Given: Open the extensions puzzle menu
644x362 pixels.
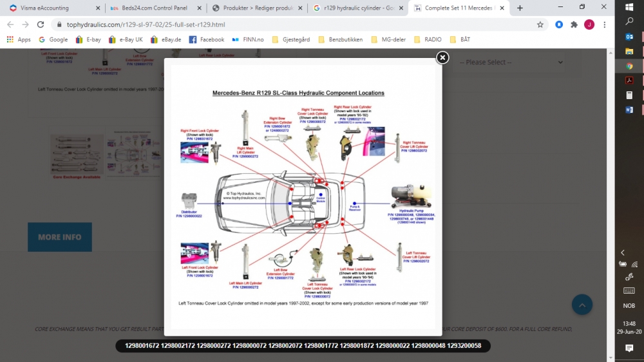Looking at the screenshot, I should click(x=574, y=24).
